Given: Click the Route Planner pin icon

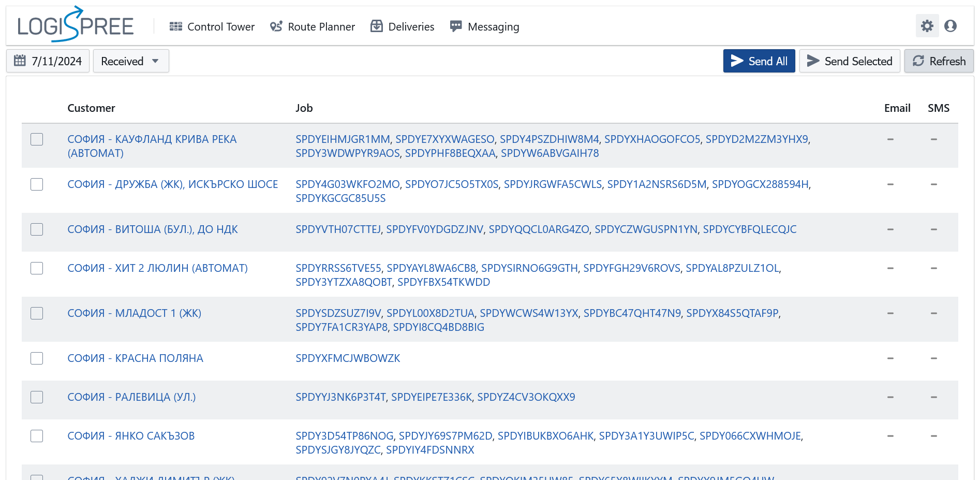Looking at the screenshot, I should click(x=276, y=26).
